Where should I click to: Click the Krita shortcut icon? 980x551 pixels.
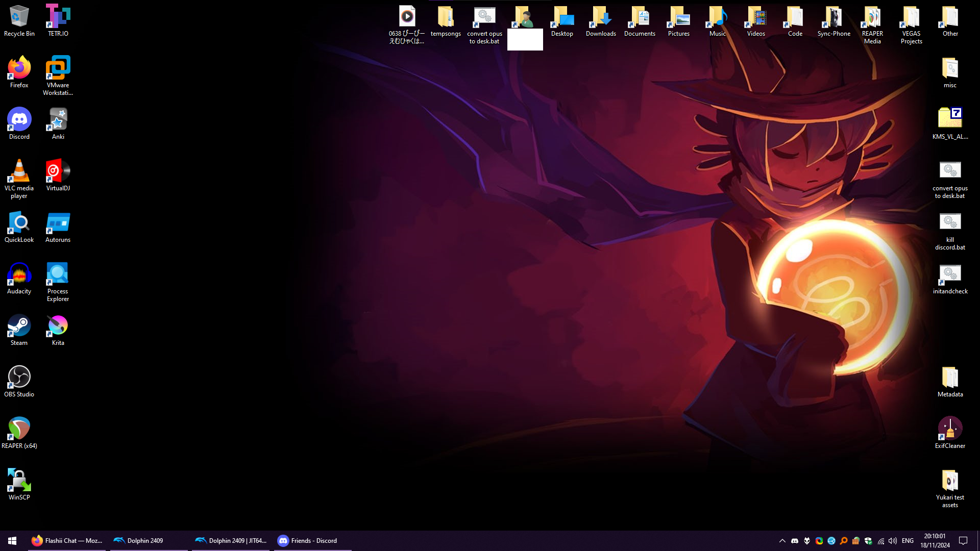pos(58,330)
